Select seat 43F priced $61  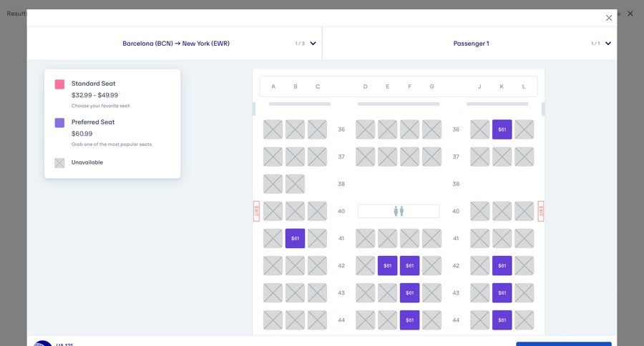409,292
